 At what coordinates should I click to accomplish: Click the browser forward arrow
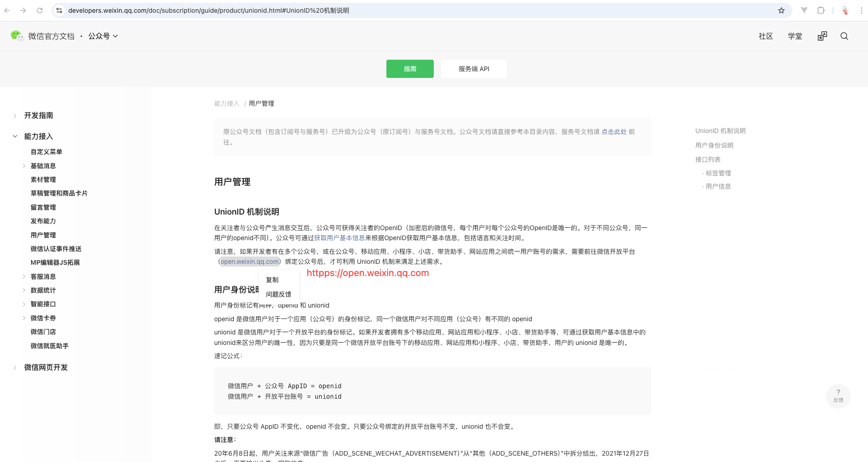coord(23,10)
